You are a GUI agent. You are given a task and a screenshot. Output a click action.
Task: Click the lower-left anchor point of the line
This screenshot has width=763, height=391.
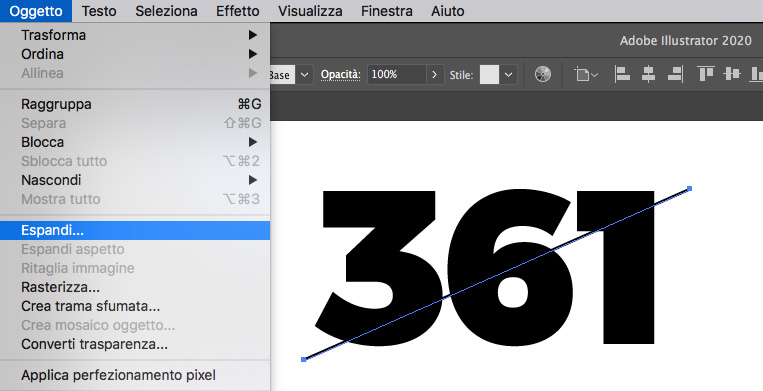304,359
